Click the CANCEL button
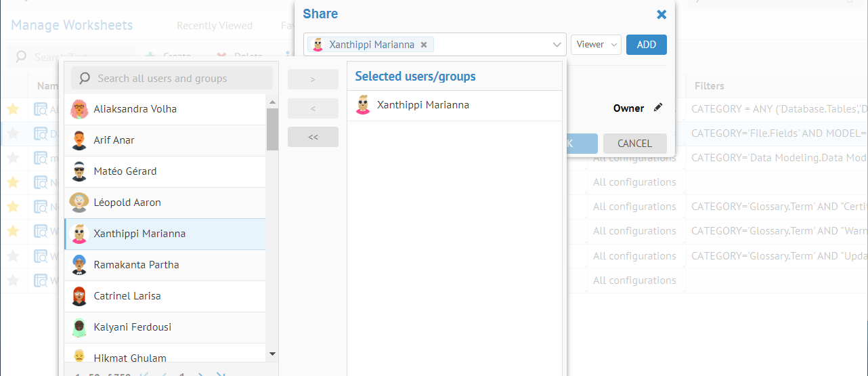868x376 pixels. coord(634,144)
